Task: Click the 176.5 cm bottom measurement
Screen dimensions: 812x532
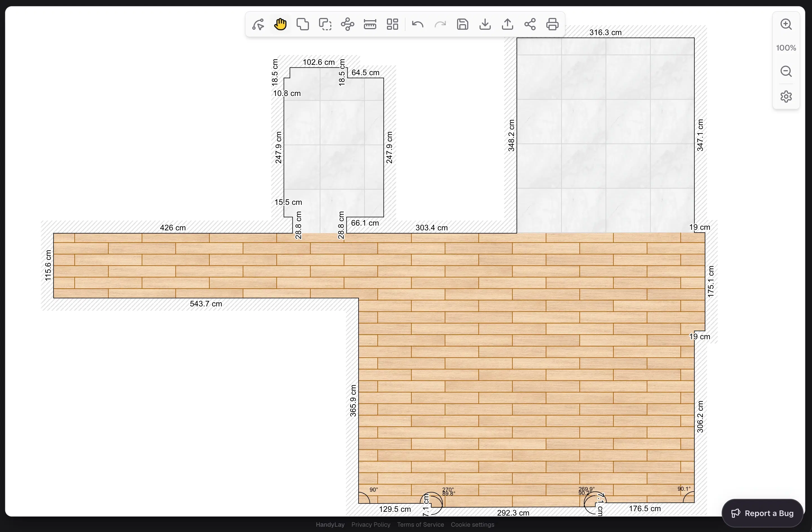Action: (x=645, y=508)
